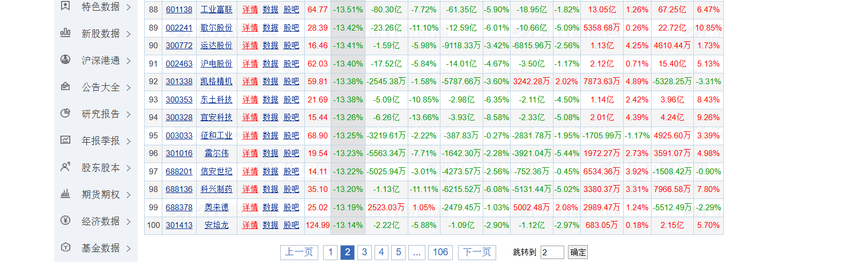
Task: Expand the 特色数据 chevron arrow
Action: [129, 7]
